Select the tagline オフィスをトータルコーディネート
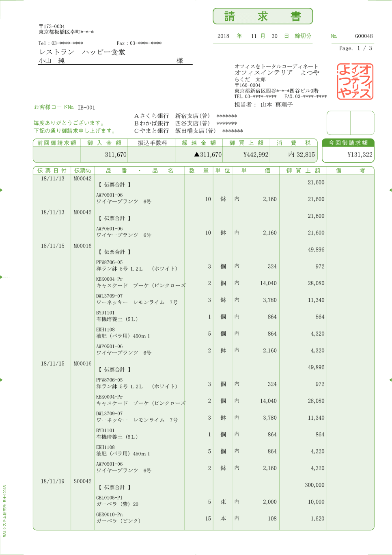Screen dimensions: 392x555 click(x=276, y=66)
